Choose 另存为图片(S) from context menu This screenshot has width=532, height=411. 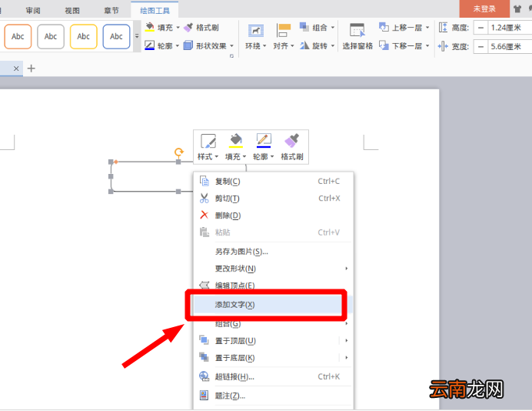[274, 252]
